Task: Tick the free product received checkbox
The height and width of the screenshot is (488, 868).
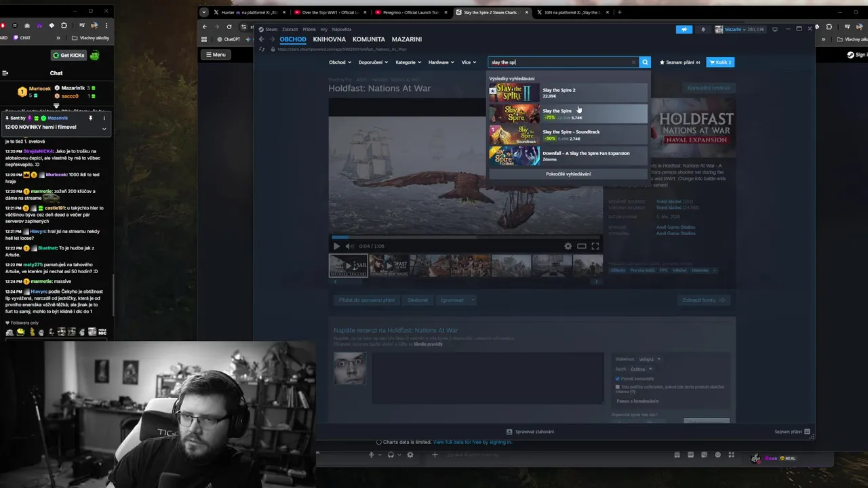Action: point(618,387)
